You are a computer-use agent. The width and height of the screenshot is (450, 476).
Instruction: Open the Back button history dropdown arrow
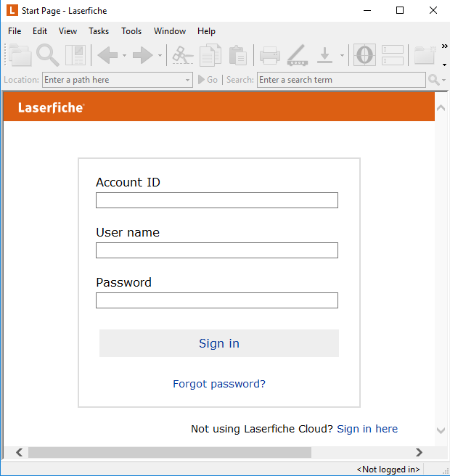[125, 56]
